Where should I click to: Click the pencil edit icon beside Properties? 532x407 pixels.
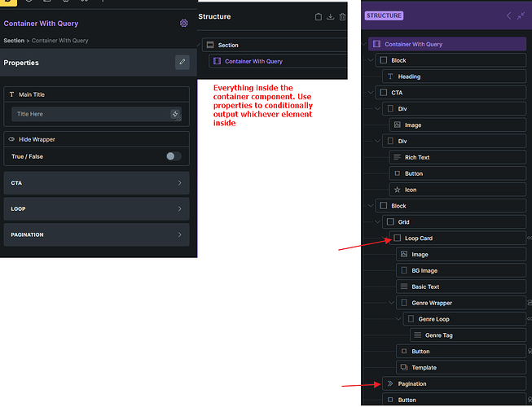[x=182, y=62]
